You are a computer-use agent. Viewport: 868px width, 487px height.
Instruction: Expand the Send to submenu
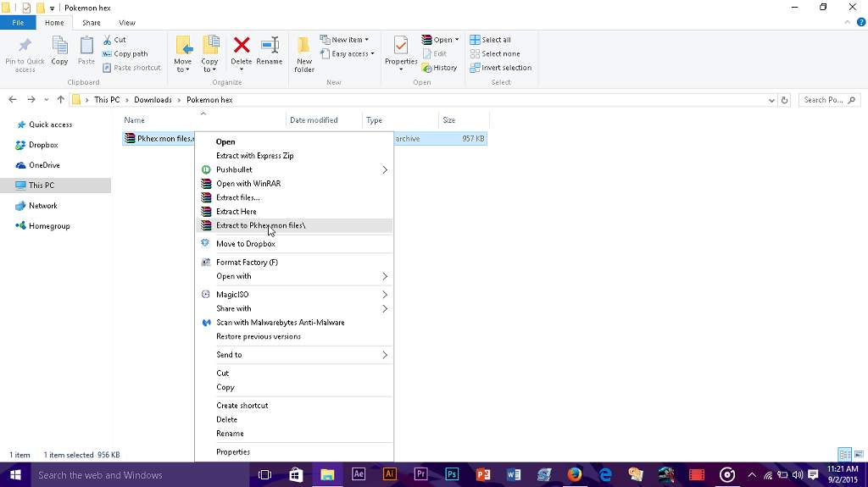tap(293, 355)
